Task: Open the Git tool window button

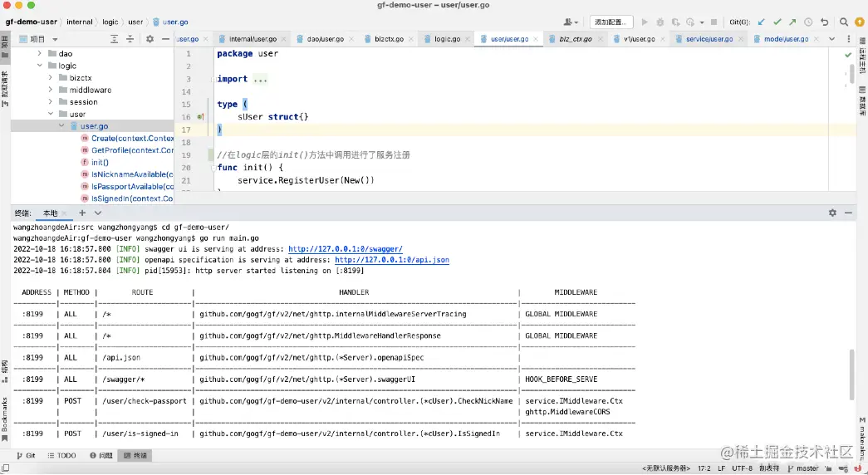Action: 26,455
